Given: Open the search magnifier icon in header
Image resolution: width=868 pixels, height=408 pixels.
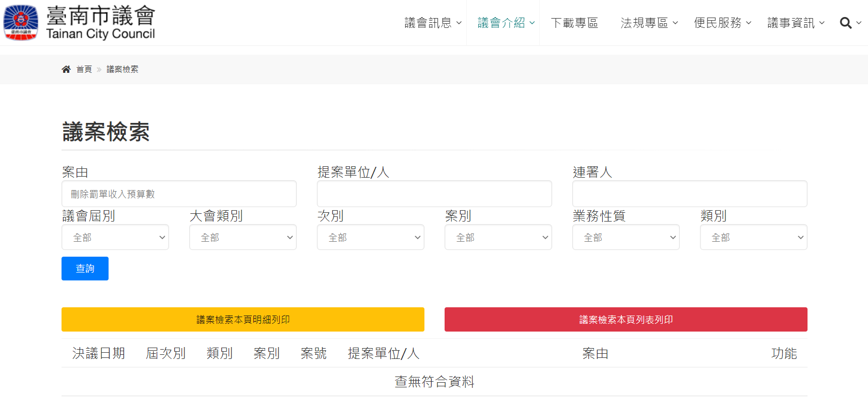Looking at the screenshot, I should tap(845, 23).
